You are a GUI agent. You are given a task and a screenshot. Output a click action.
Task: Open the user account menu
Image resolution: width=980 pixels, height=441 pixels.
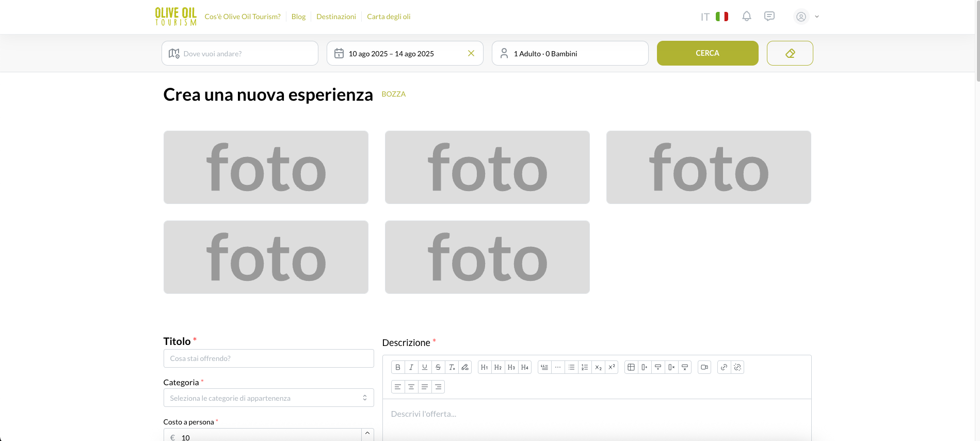(x=806, y=17)
